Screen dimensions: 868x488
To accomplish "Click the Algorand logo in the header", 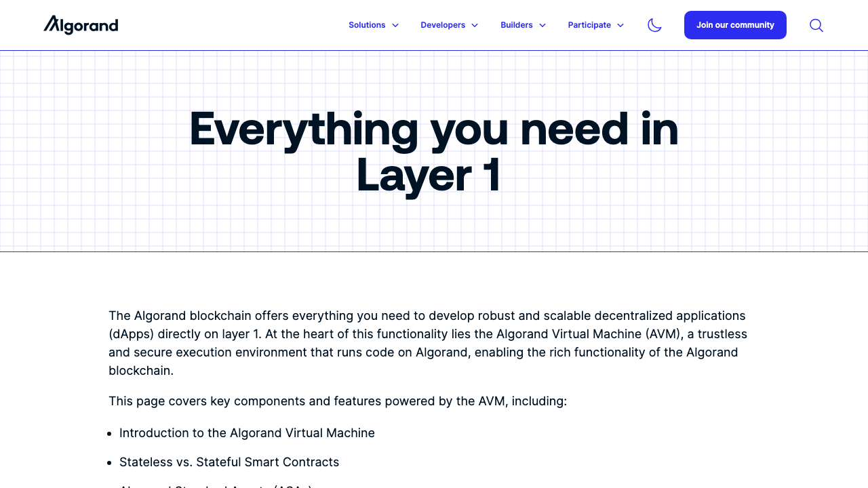I will pos(80,25).
